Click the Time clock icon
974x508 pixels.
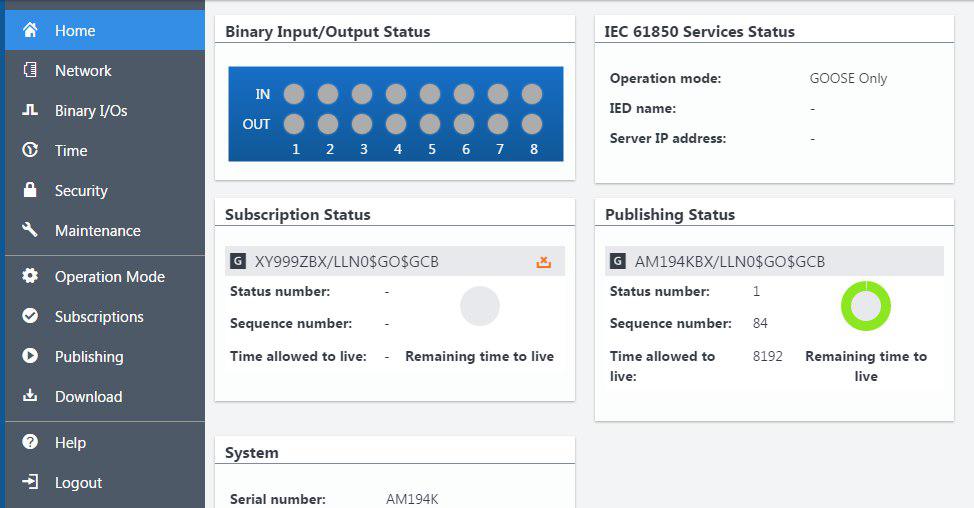(x=30, y=150)
